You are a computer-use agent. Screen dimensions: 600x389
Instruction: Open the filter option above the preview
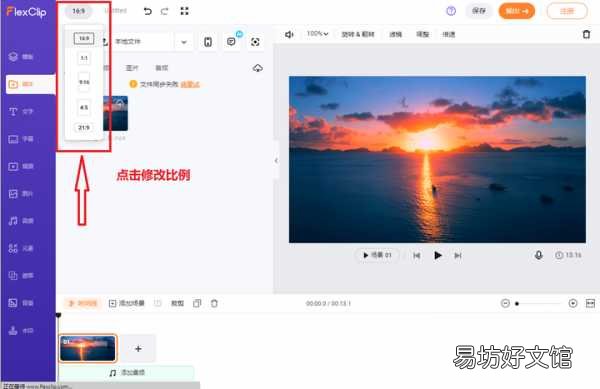point(396,34)
